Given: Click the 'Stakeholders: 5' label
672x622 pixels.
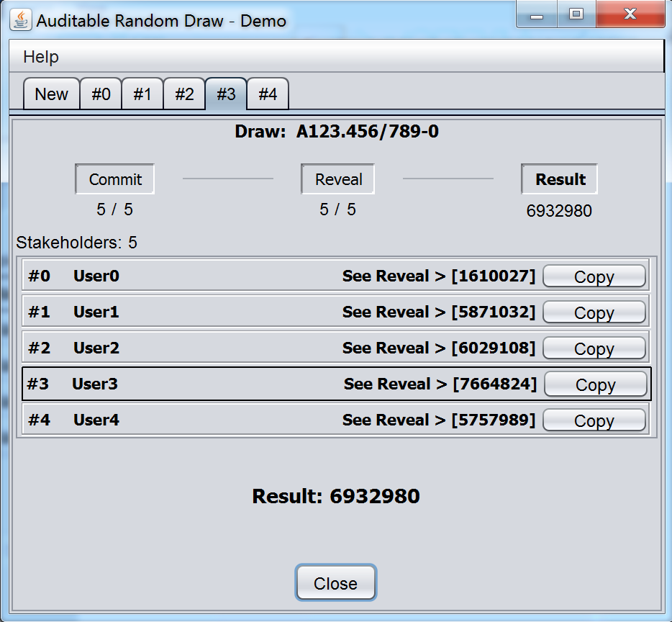Looking at the screenshot, I should click(77, 243).
